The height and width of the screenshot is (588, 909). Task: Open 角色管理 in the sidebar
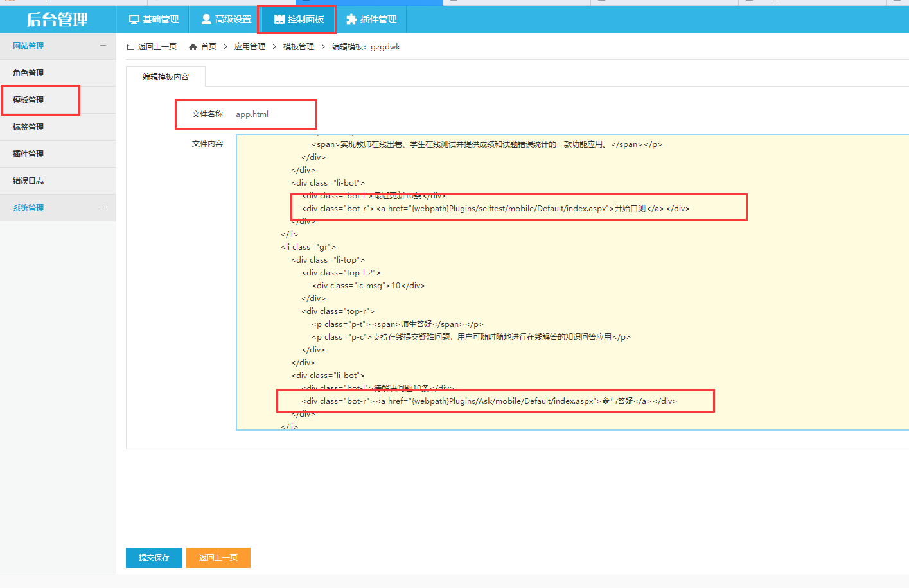tap(28, 73)
